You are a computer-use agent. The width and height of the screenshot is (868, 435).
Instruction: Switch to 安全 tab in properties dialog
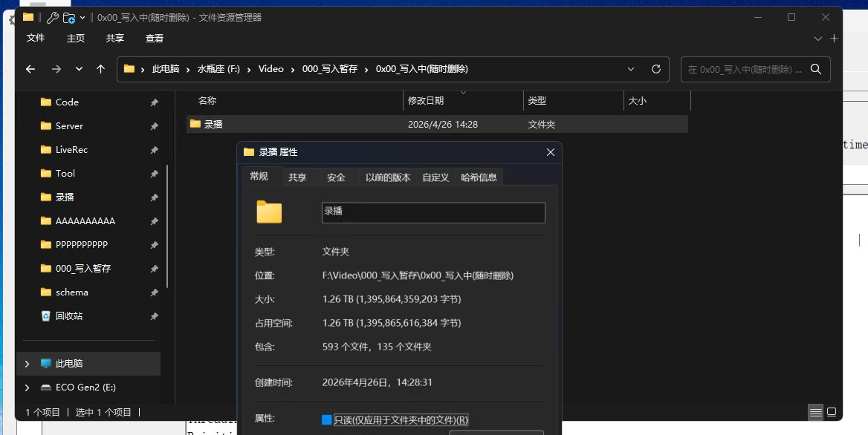click(x=336, y=177)
